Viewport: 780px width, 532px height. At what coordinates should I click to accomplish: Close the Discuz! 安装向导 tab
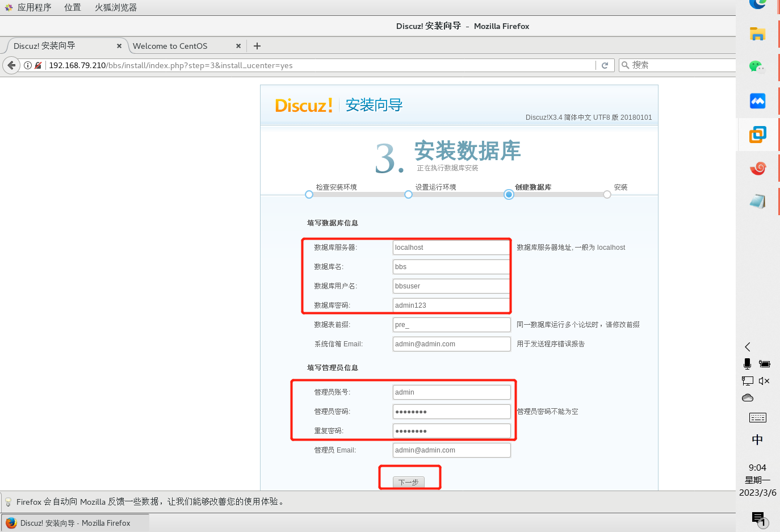coord(119,46)
